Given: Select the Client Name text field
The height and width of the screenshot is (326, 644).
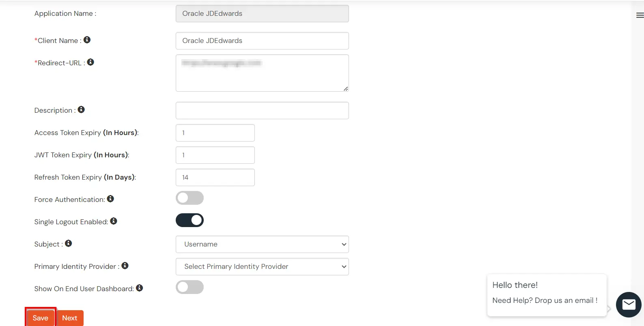Looking at the screenshot, I should click(262, 41).
